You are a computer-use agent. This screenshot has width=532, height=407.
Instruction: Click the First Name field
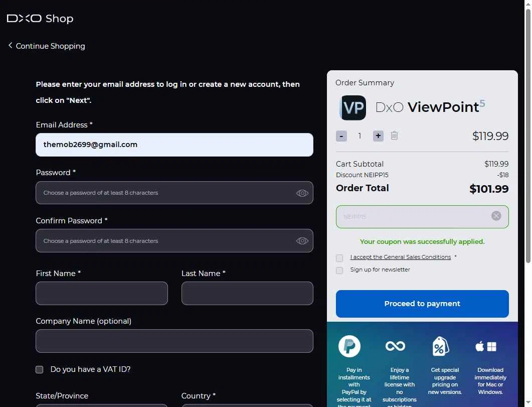(x=102, y=293)
